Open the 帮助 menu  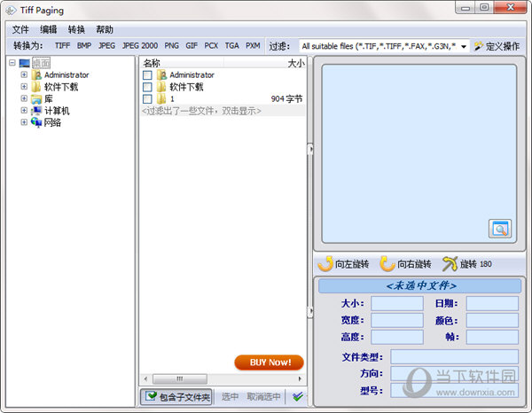[104, 30]
